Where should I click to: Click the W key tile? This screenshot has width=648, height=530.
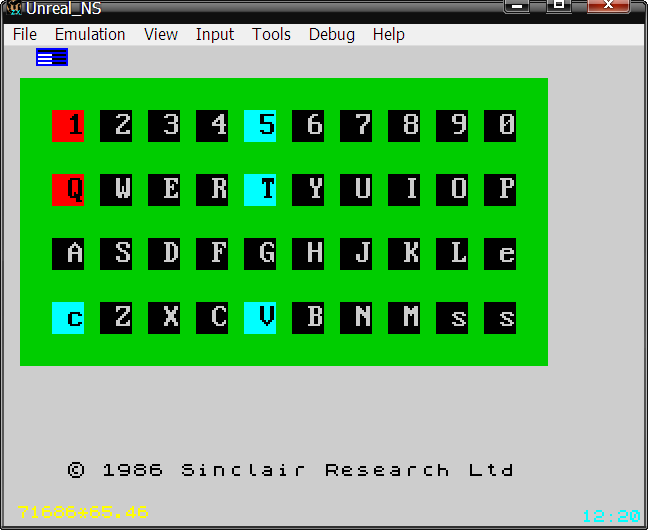[x=116, y=190]
